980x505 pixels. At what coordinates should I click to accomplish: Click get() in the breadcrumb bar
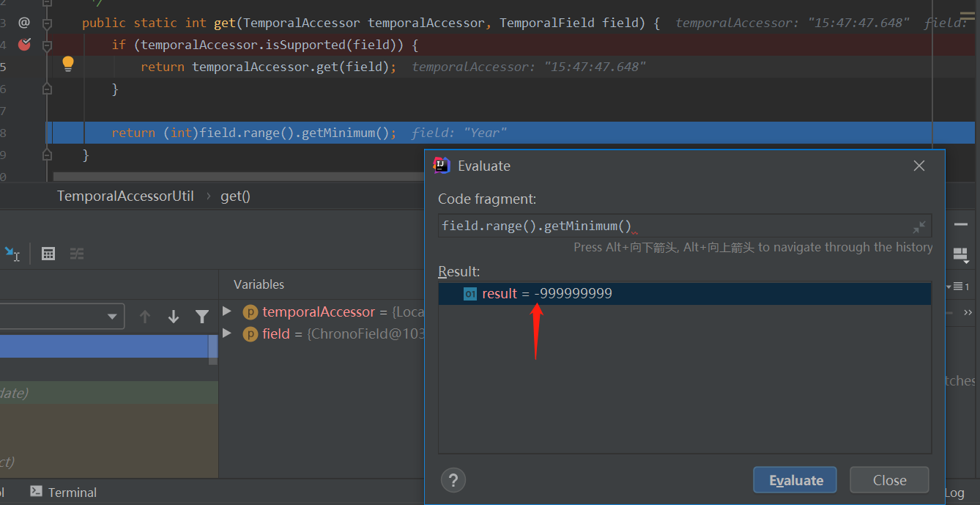[235, 196]
